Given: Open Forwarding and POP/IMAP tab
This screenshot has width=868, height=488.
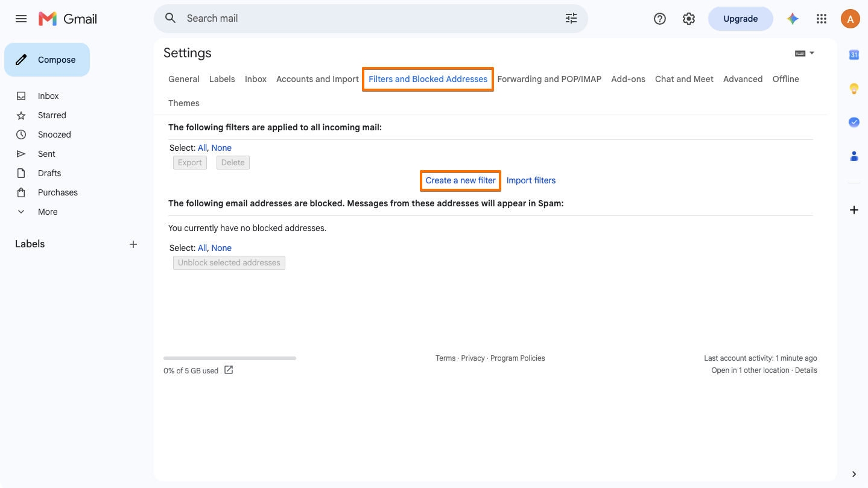Looking at the screenshot, I should [550, 79].
